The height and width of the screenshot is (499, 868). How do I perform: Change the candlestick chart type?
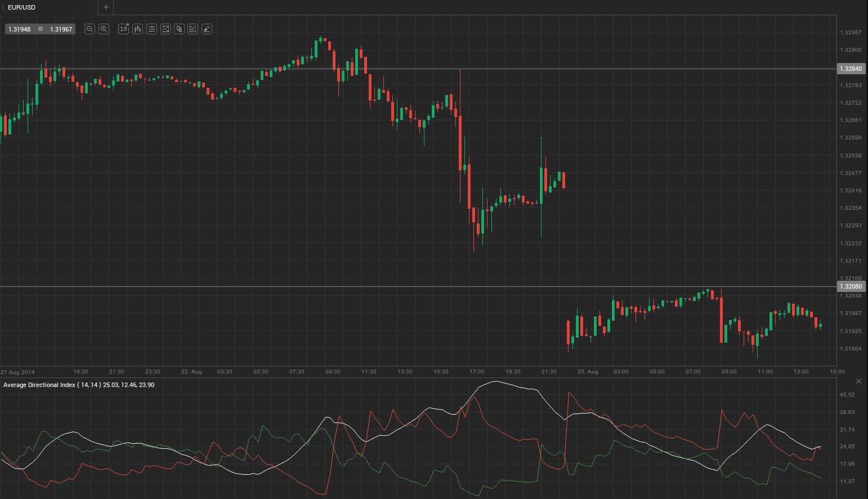pyautogui.click(x=138, y=29)
